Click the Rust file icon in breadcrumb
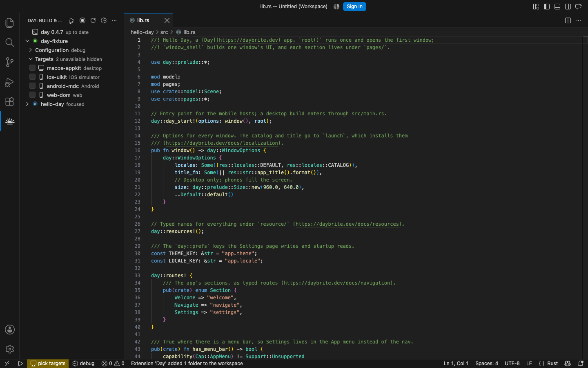This screenshot has height=368, width=588. pyautogui.click(x=178, y=32)
